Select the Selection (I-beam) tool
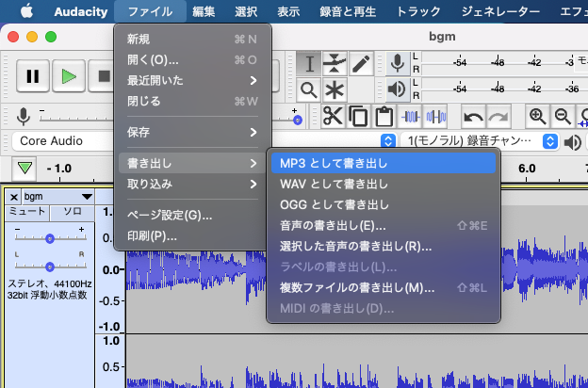This screenshot has height=388, width=588. pyautogui.click(x=309, y=63)
